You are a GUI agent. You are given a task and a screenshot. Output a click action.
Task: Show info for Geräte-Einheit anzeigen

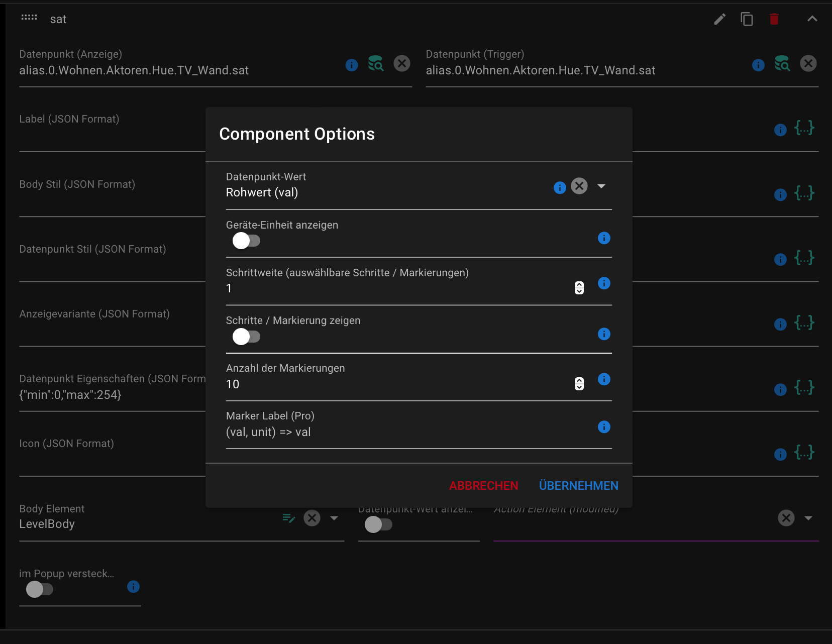604,238
